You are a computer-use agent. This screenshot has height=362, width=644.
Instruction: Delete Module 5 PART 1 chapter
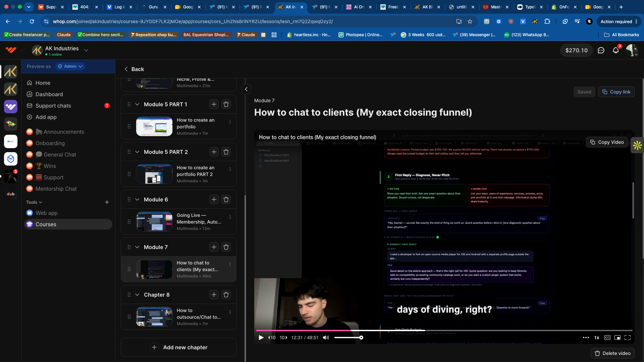pyautogui.click(x=226, y=104)
